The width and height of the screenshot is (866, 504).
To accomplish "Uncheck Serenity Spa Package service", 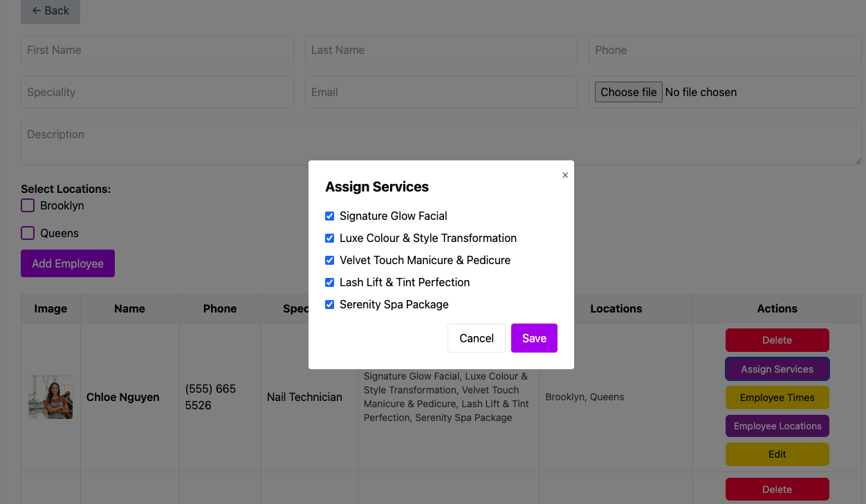I will coord(330,305).
